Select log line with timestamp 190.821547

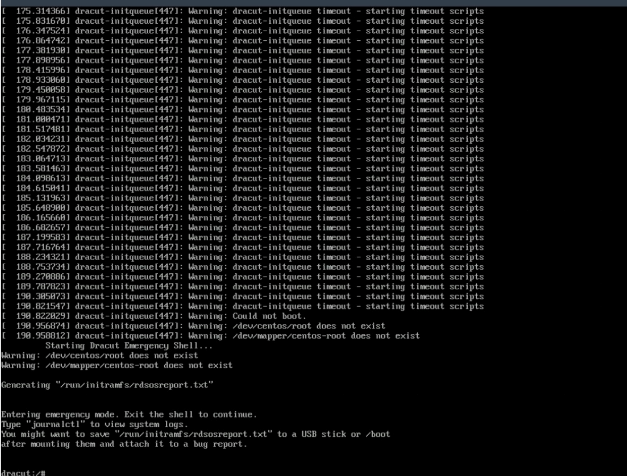(243, 306)
